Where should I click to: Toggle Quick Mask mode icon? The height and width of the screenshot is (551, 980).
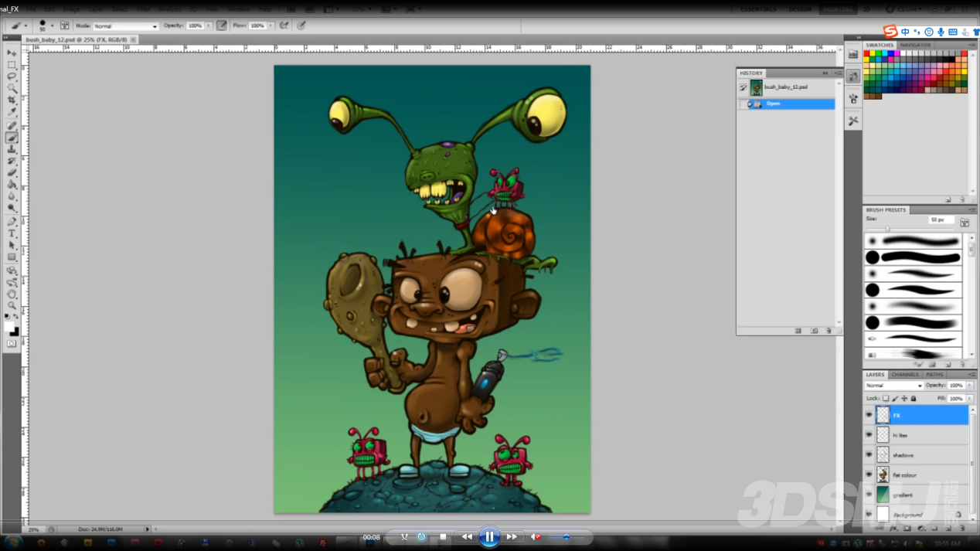point(12,344)
